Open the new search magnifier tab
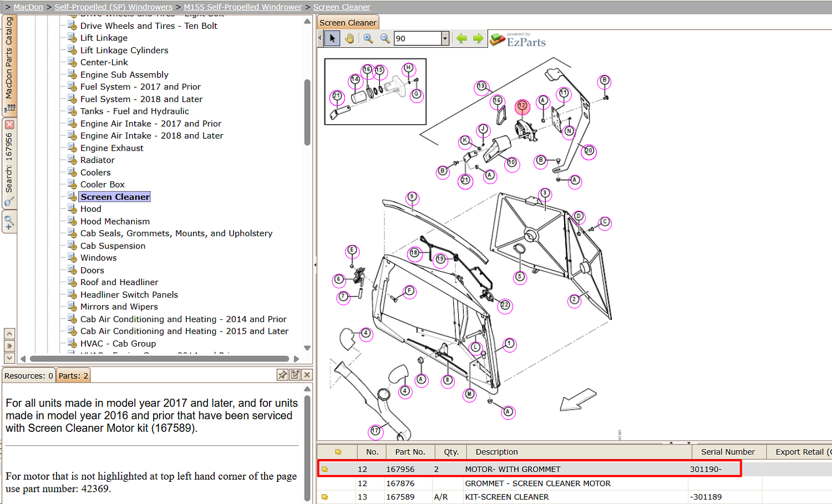Image resolution: width=832 pixels, height=504 pixels. pos(9,222)
